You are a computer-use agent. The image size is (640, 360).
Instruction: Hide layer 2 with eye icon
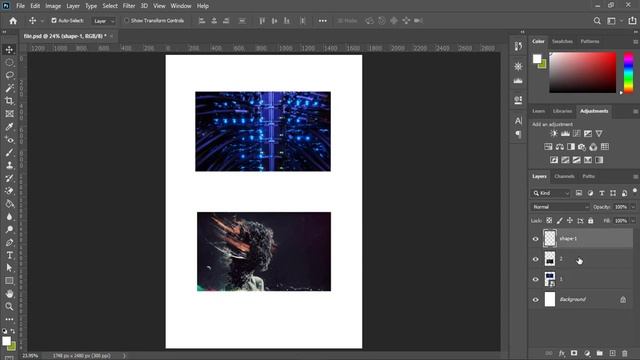[x=536, y=259]
